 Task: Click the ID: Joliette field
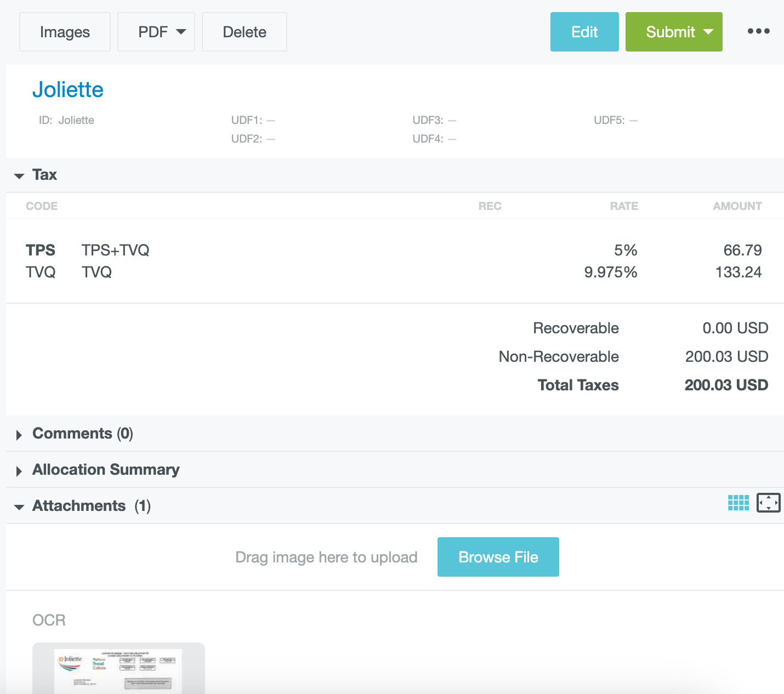pyautogui.click(x=66, y=120)
